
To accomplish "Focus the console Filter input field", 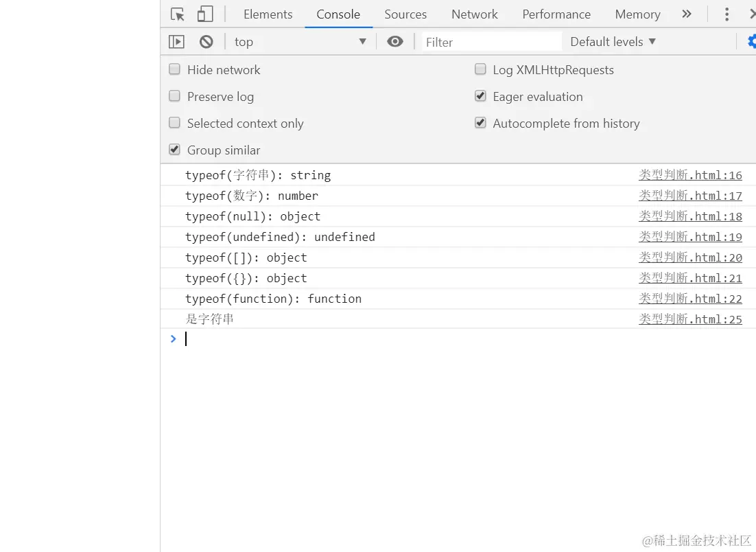I will click(x=492, y=42).
